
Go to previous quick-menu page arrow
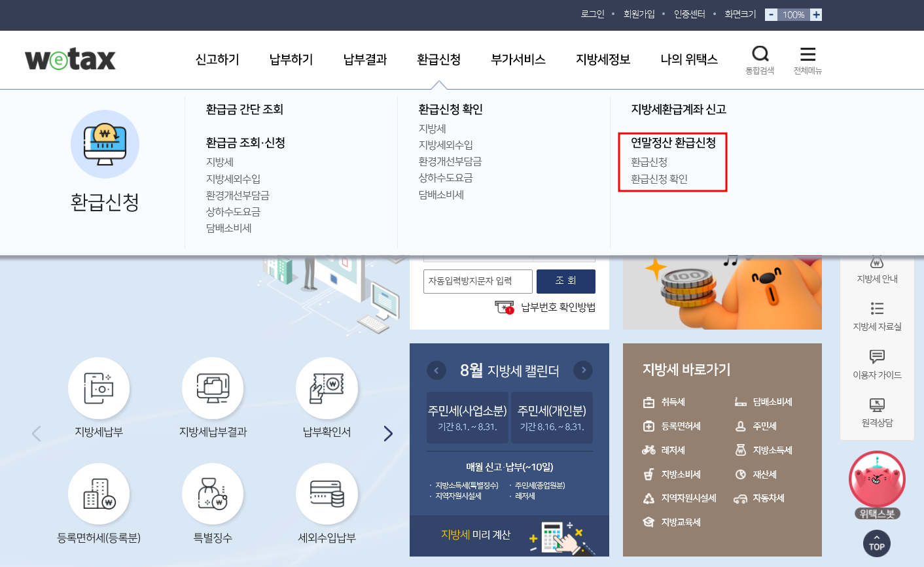click(x=37, y=433)
